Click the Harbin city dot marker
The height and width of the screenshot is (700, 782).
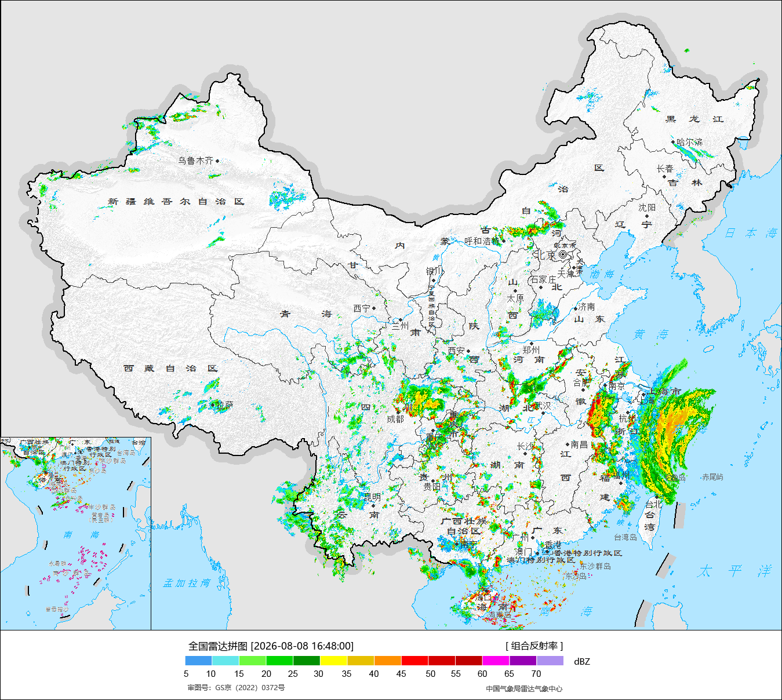click(672, 142)
